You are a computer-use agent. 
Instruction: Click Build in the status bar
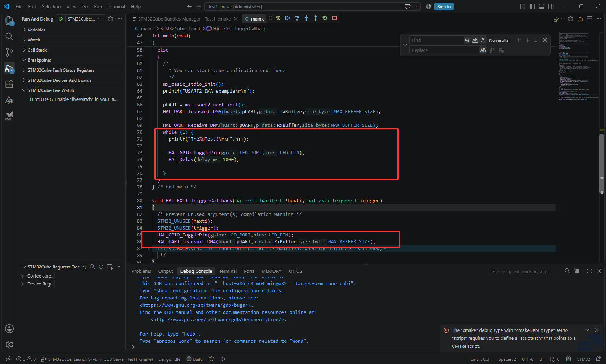195,359
